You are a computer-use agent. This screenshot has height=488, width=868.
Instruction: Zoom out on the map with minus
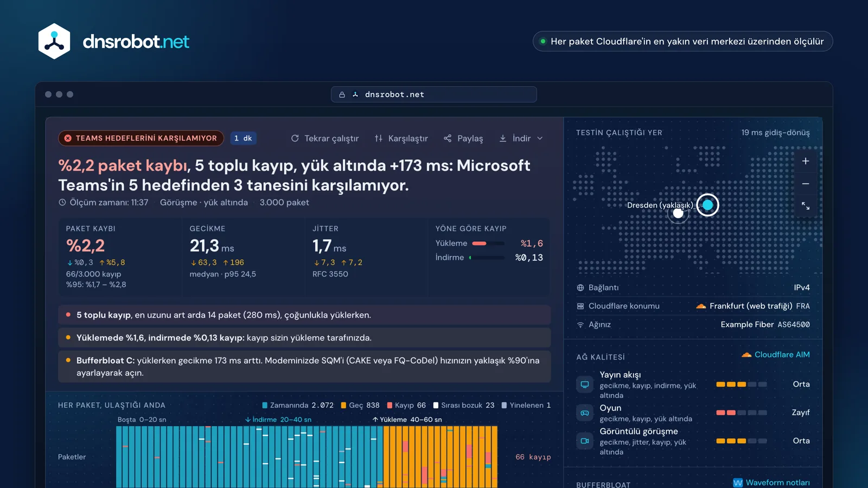click(806, 184)
